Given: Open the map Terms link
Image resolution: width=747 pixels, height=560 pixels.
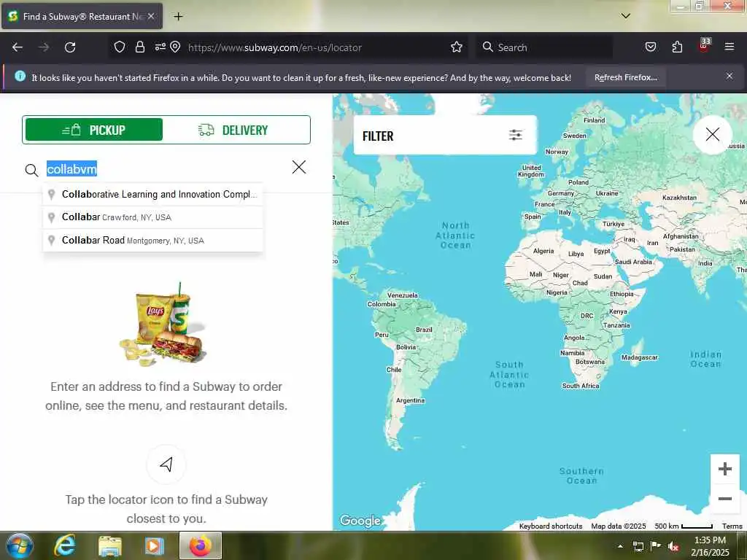Looking at the screenshot, I should click(x=732, y=526).
